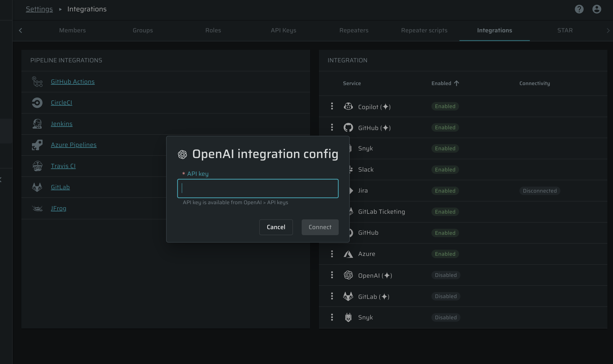Open the user account profile icon
Screen dimensions: 613x364
click(597, 9)
